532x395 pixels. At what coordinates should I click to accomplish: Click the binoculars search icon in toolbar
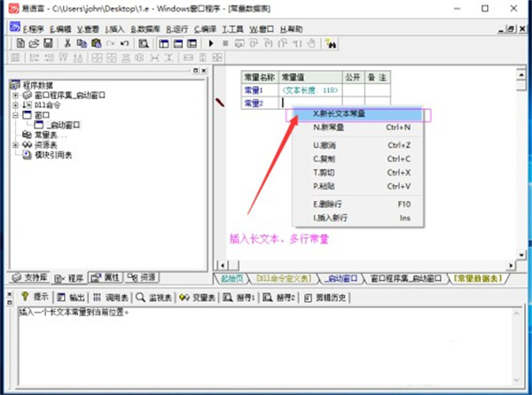click(x=331, y=43)
